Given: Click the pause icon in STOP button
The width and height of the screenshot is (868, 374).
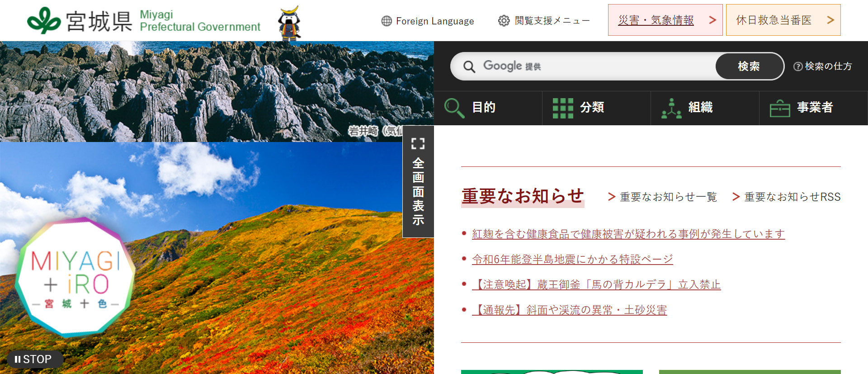Looking at the screenshot, I should point(18,359).
